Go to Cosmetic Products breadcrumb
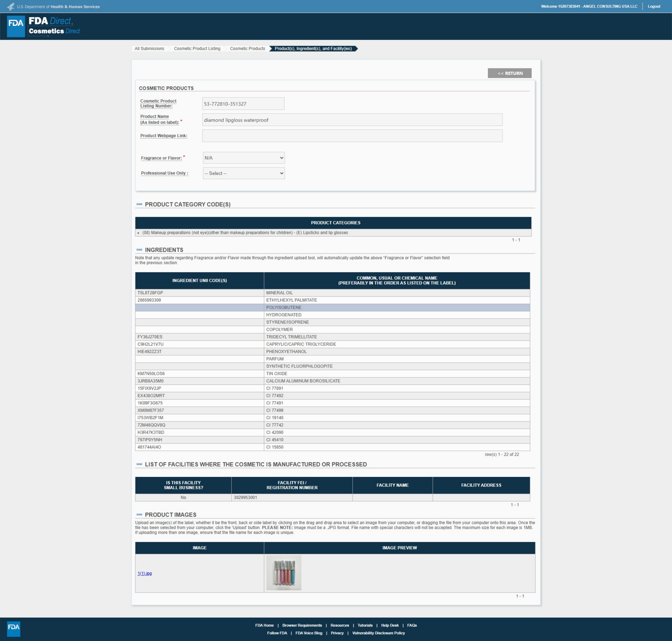This screenshot has width=672, height=641. tap(247, 48)
